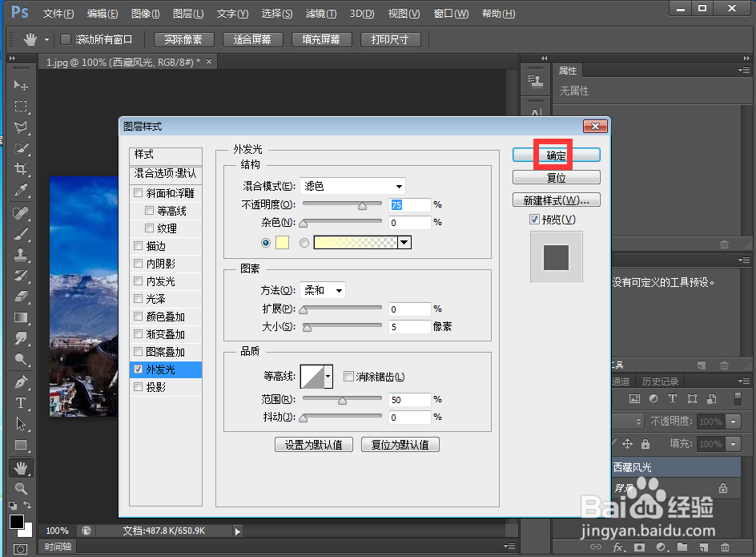Click the 确定 button to confirm
Image resolution: width=756 pixels, height=557 pixels.
tap(556, 154)
